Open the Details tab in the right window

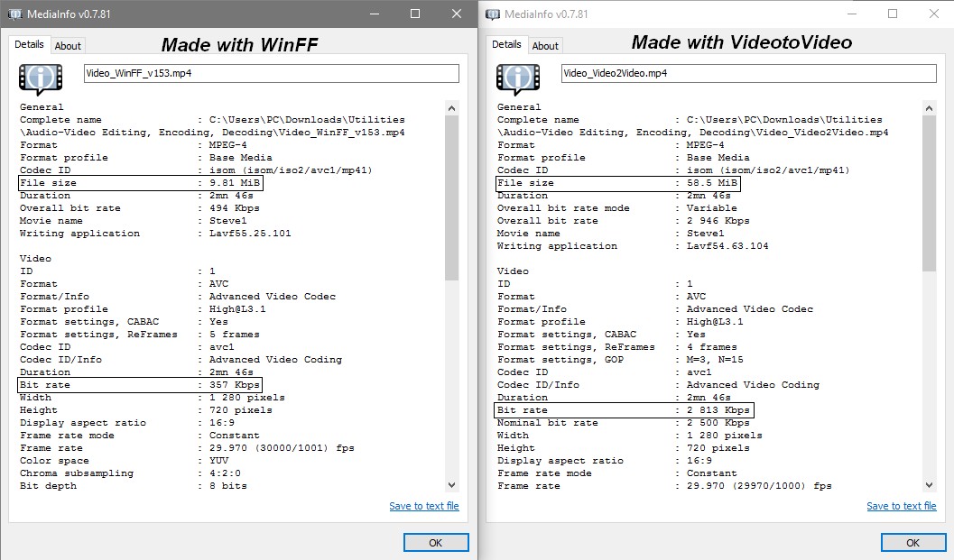(x=506, y=44)
